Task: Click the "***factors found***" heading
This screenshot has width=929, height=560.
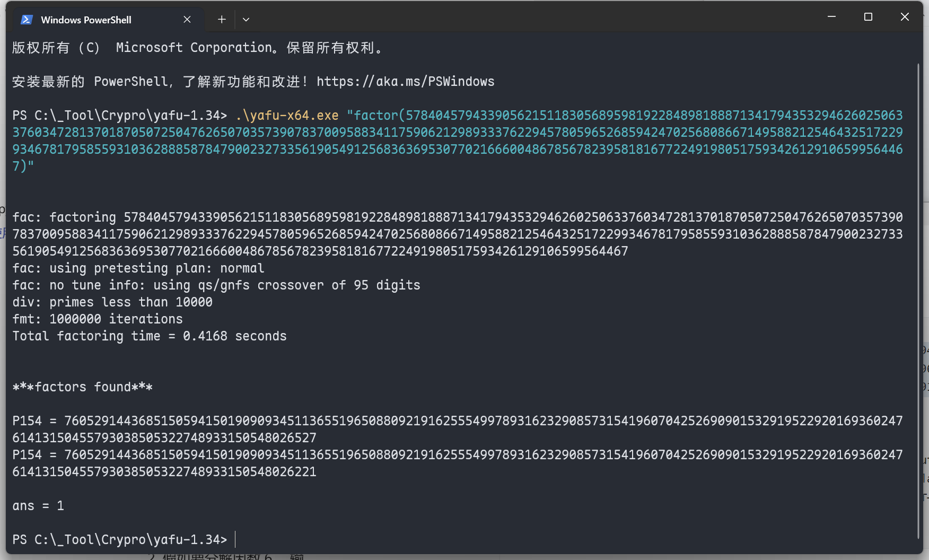Action: (x=83, y=387)
